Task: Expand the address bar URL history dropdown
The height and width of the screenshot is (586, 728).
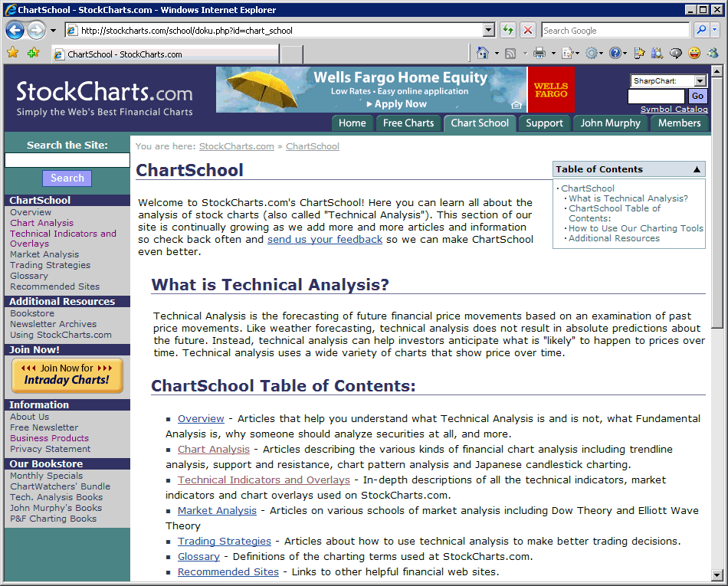Action: [x=489, y=31]
